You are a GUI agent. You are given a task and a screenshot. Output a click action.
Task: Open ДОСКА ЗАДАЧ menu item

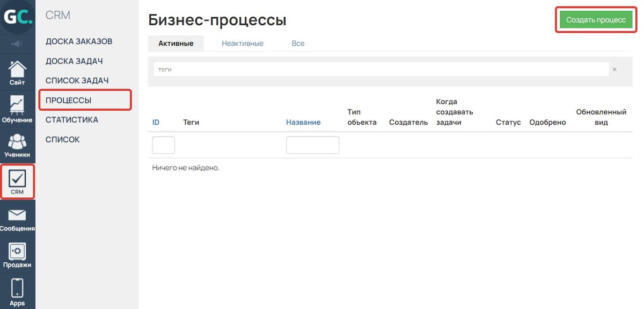click(x=74, y=61)
